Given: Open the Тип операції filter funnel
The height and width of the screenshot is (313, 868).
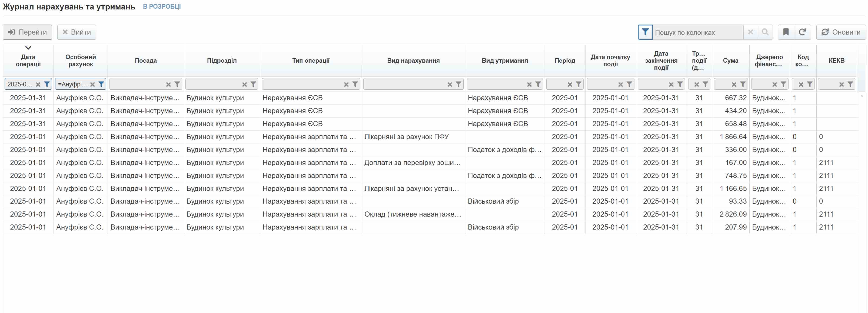Looking at the screenshot, I should 355,84.
